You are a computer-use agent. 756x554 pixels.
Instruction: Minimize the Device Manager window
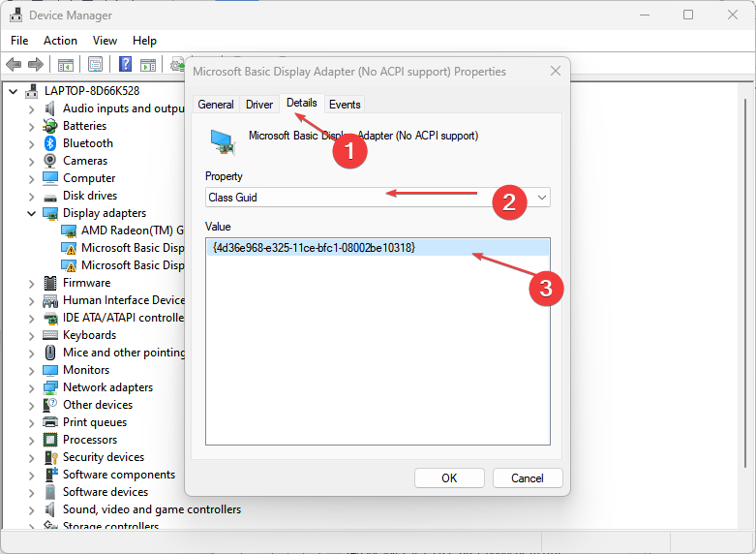click(x=645, y=15)
